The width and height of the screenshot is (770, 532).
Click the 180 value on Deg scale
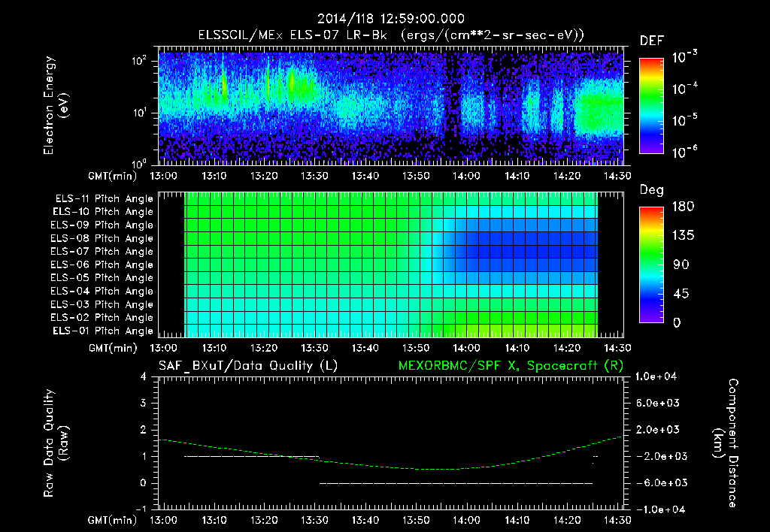pyautogui.click(x=683, y=207)
